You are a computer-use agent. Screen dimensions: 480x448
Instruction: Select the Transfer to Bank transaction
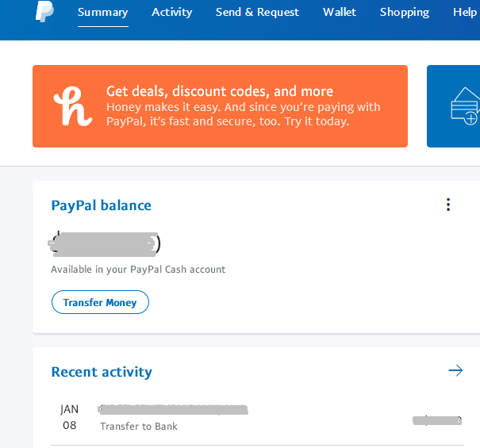click(x=139, y=427)
